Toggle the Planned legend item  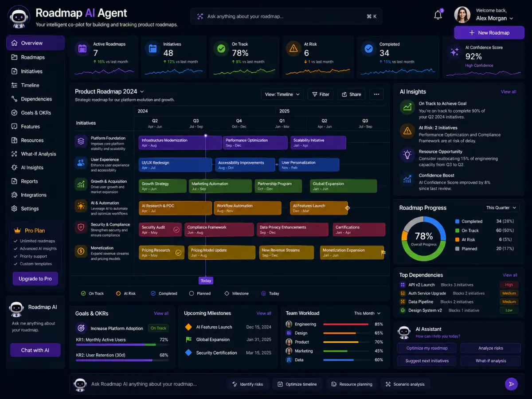pos(200,293)
